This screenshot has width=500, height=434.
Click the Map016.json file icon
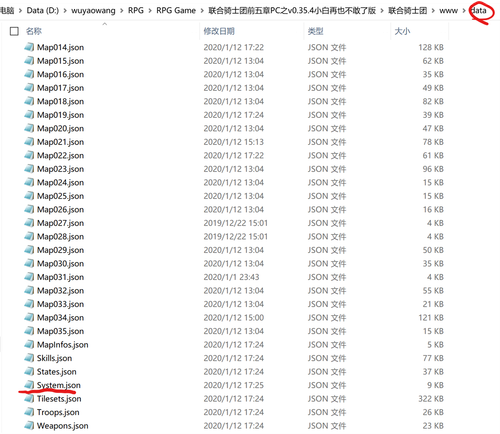pos(29,74)
